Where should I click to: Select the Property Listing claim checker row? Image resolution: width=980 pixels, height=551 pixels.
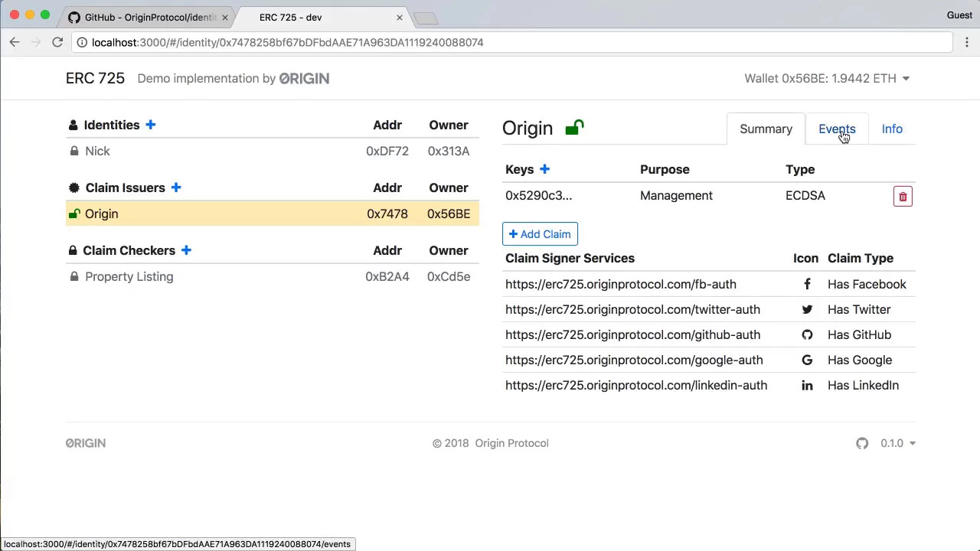coord(273,277)
